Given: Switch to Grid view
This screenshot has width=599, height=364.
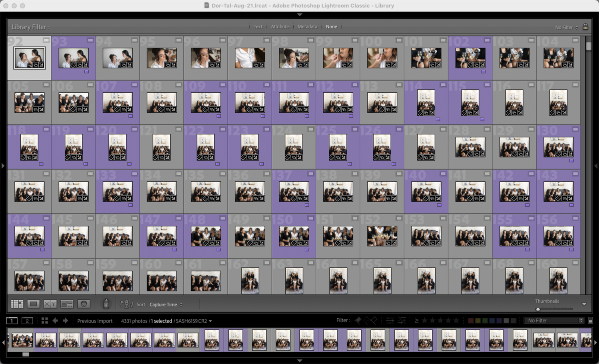Looking at the screenshot, I should coord(17,304).
